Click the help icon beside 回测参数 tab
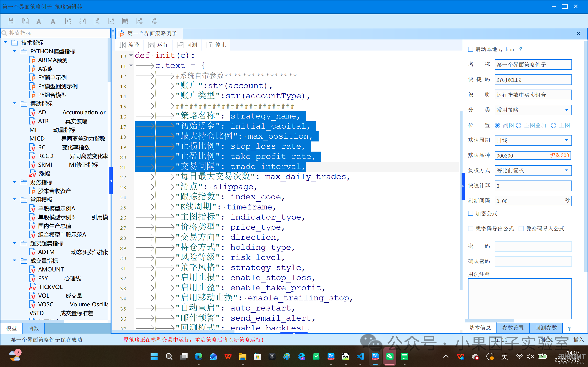Image resolution: width=588 pixels, height=367 pixels. (569, 328)
